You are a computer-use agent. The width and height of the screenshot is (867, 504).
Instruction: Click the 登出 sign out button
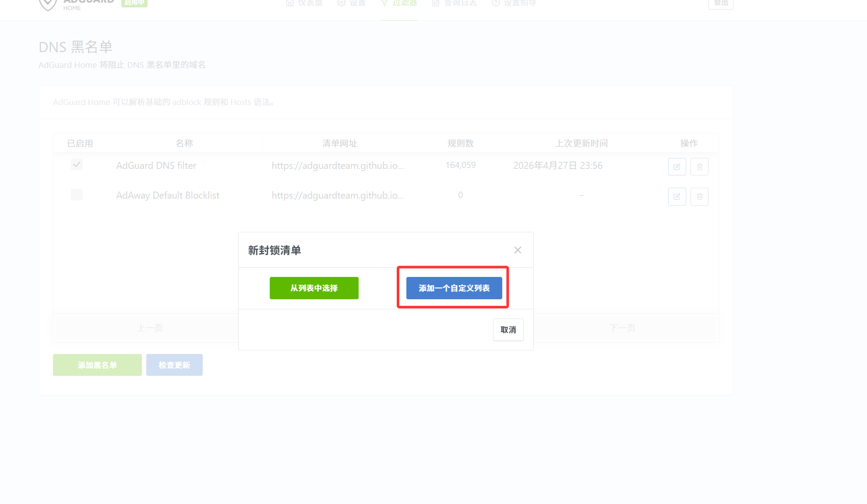point(720,3)
